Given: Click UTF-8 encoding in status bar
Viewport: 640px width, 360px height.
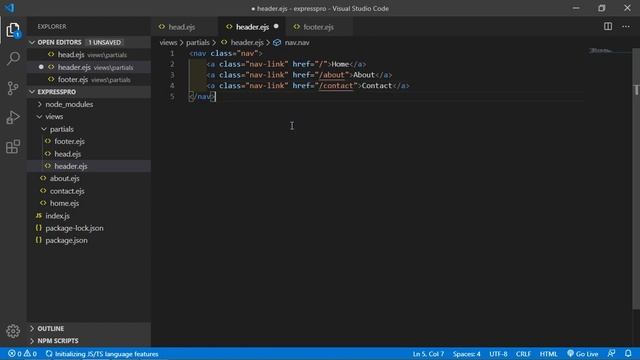Looking at the screenshot, I should pyautogui.click(x=498, y=354).
